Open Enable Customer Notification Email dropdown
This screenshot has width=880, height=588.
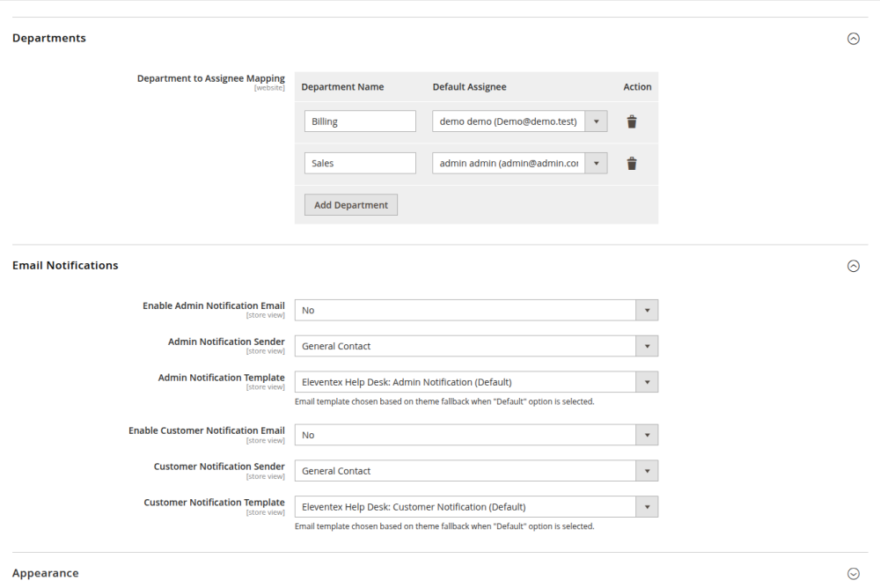[x=475, y=435]
